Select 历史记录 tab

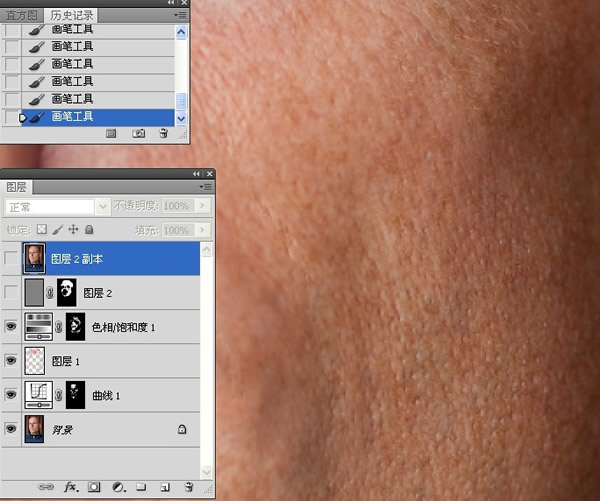[72, 15]
